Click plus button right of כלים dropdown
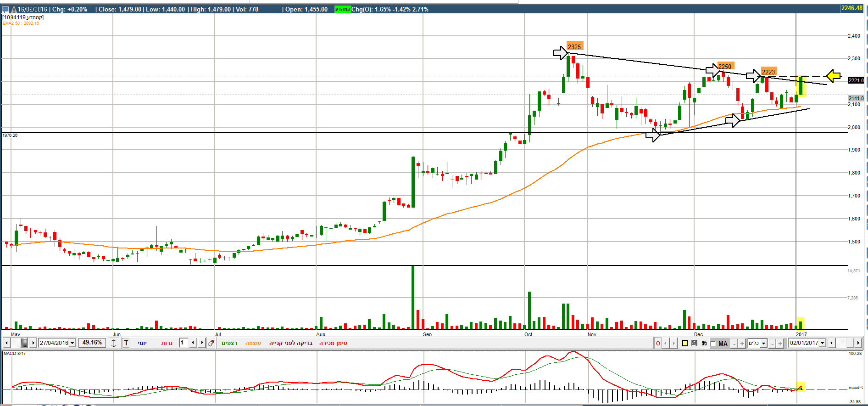The width and height of the screenshot is (868, 406). coord(780,344)
